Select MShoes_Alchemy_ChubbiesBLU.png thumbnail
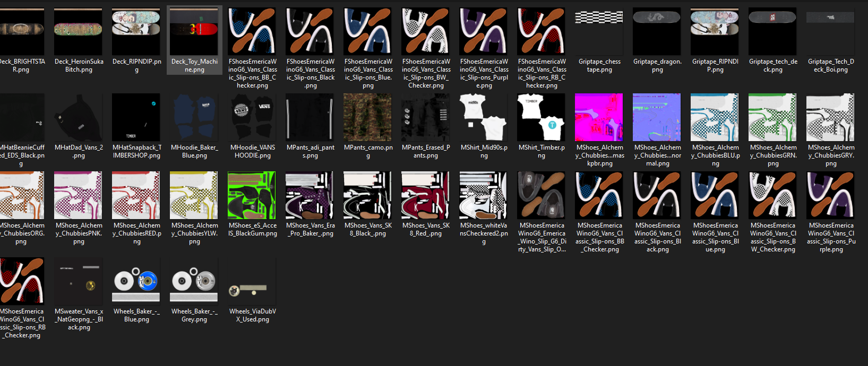The image size is (868, 366). [x=715, y=118]
